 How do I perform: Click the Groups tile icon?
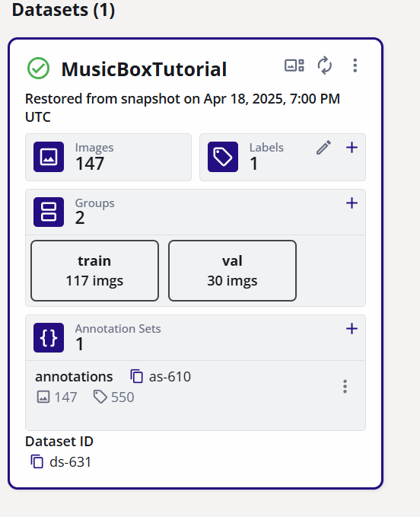click(49, 212)
